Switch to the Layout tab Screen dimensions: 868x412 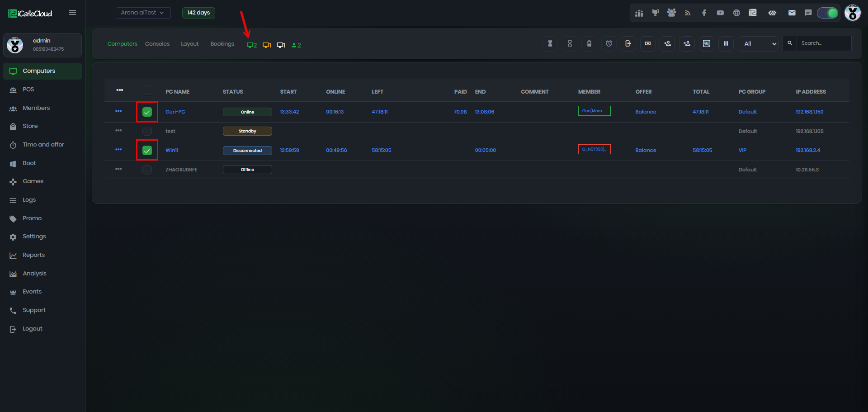(x=190, y=44)
